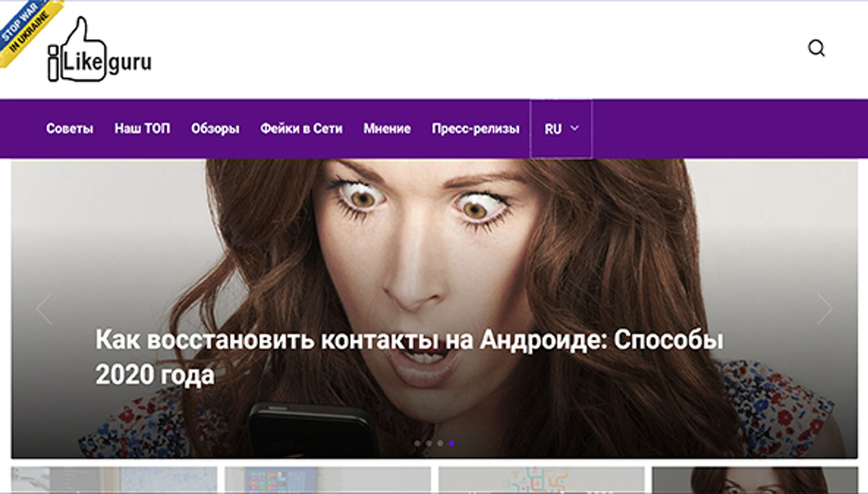Open the Обзоры section
Viewport: 868px width, 494px height.
pos(215,129)
